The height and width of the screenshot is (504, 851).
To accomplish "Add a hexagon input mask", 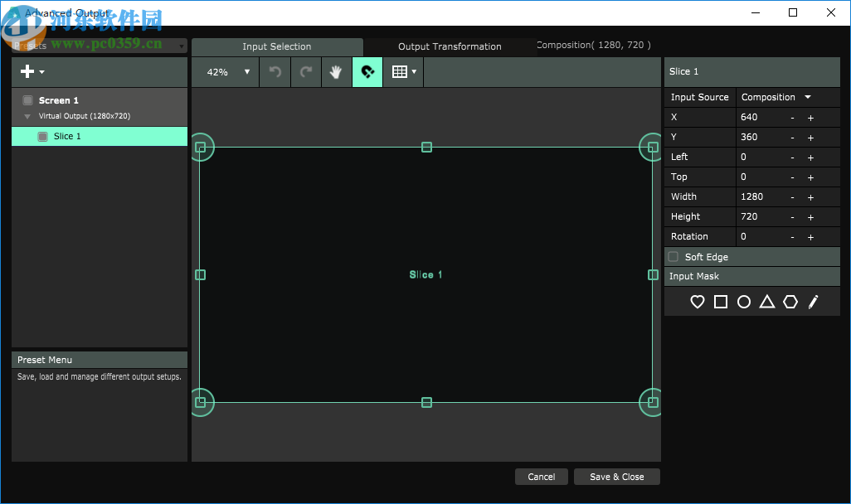I will pyautogui.click(x=790, y=302).
